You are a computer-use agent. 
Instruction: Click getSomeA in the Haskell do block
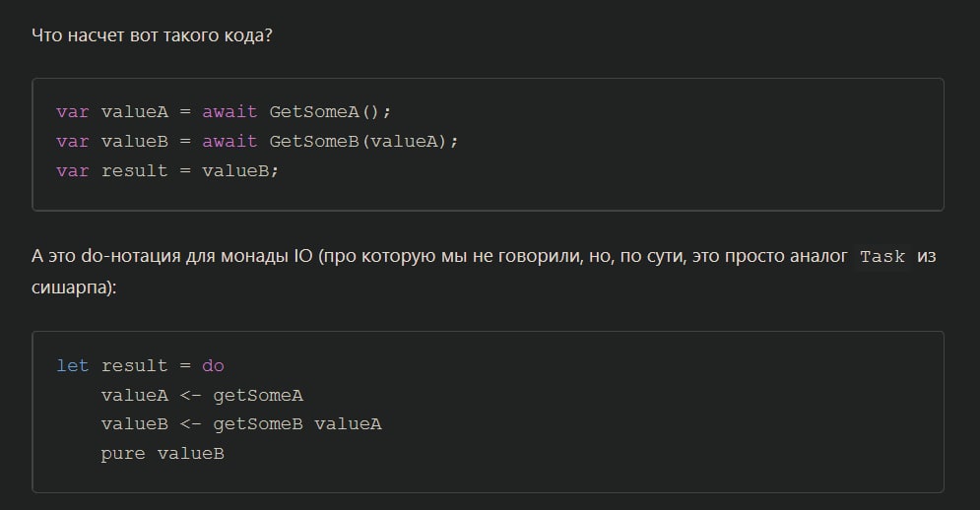pyautogui.click(x=258, y=395)
